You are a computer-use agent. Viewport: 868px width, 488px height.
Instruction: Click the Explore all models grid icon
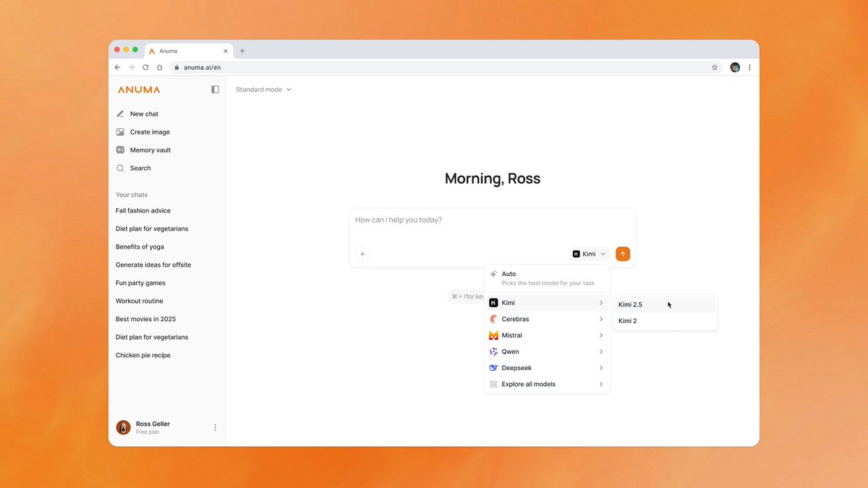(493, 384)
